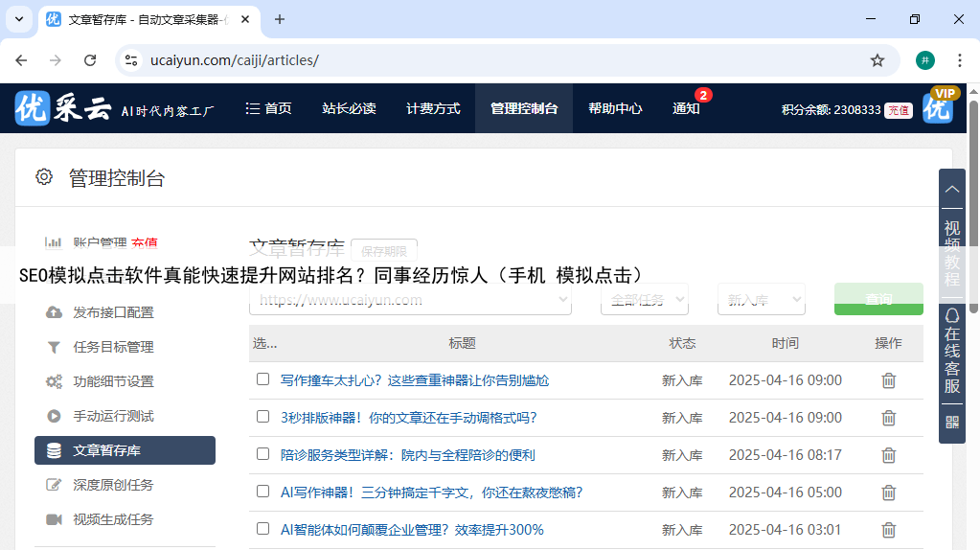Click the gear icon beside 管理控制台
The width and height of the screenshot is (980, 550).
tap(44, 177)
